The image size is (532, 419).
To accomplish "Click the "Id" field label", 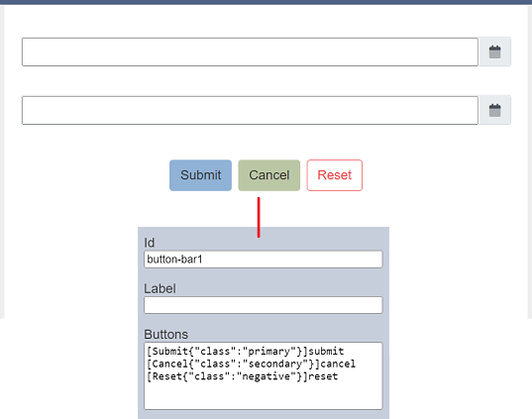I will pyautogui.click(x=149, y=243).
